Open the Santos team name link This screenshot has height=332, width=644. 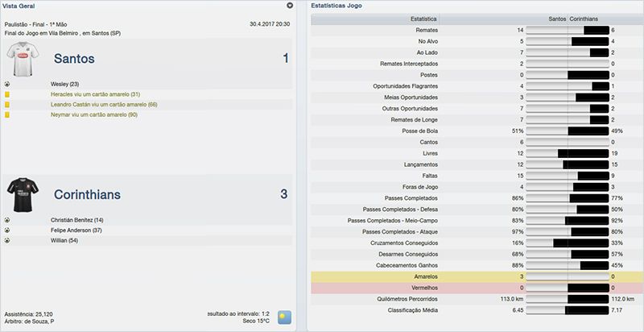coord(74,59)
